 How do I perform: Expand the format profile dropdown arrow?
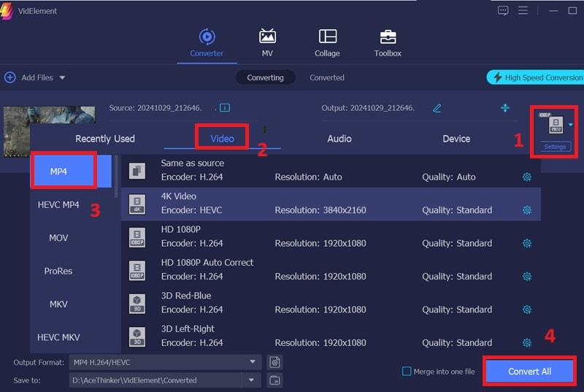tap(571, 125)
